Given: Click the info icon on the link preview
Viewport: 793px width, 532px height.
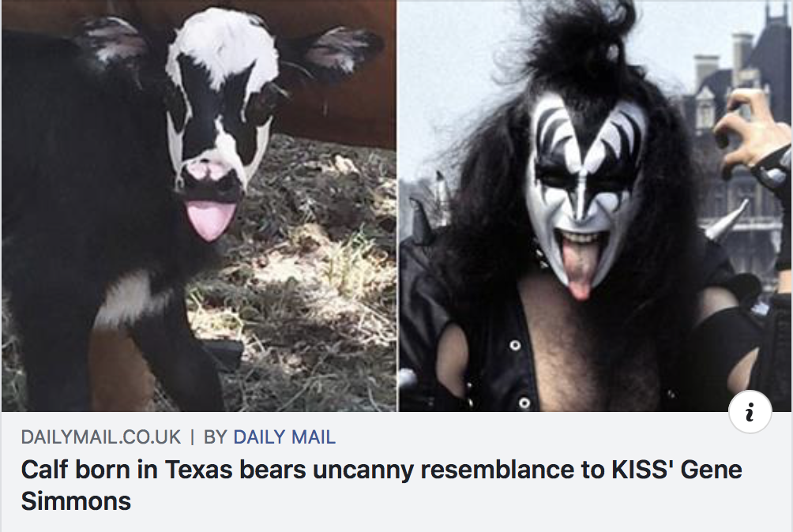Looking at the screenshot, I should click(x=750, y=412).
